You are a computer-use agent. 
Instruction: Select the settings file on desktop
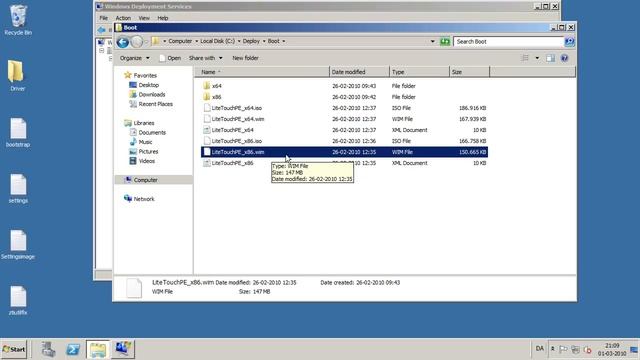[x=18, y=188]
